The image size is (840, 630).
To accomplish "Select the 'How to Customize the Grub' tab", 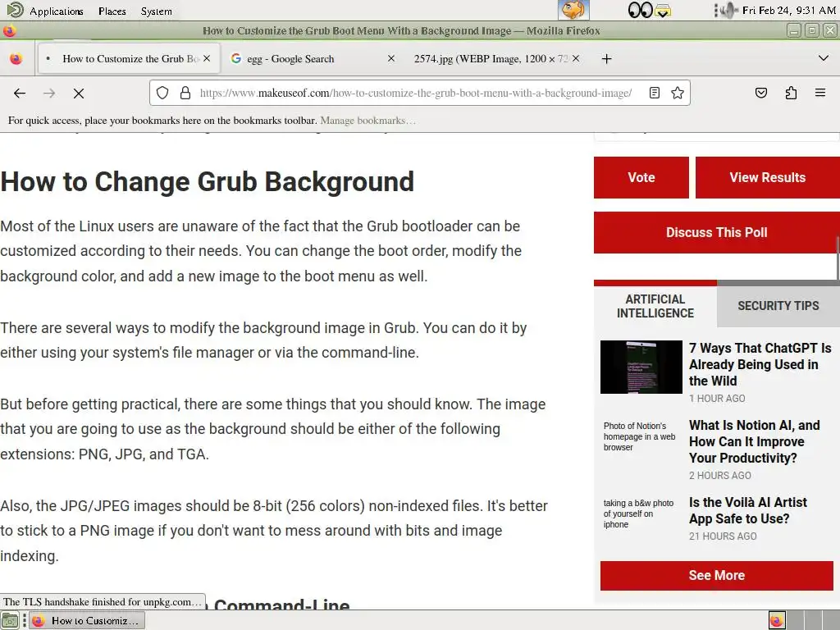I will [129, 59].
